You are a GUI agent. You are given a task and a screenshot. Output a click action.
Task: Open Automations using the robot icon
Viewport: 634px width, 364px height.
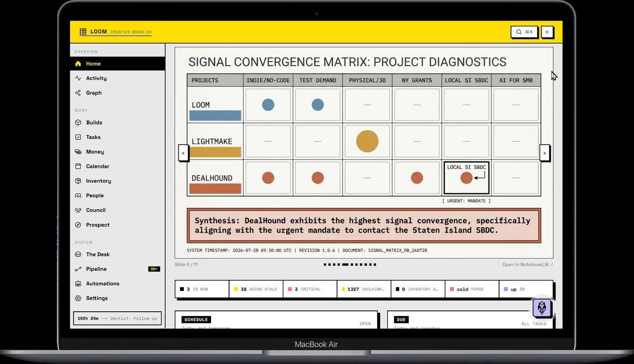[78, 284]
